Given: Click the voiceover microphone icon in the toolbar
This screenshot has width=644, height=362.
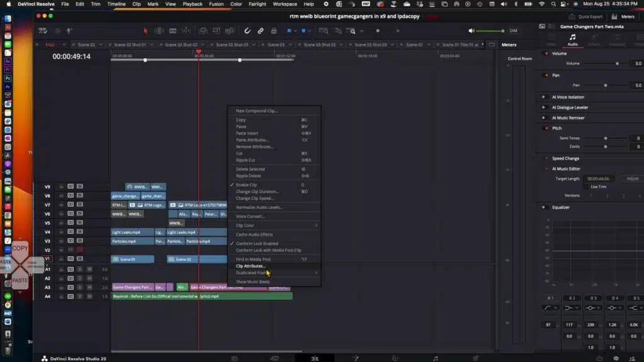Looking at the screenshot, I should (x=69, y=29).
